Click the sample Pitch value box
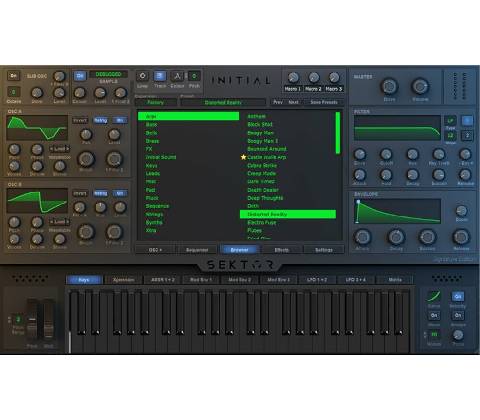 click(194, 76)
